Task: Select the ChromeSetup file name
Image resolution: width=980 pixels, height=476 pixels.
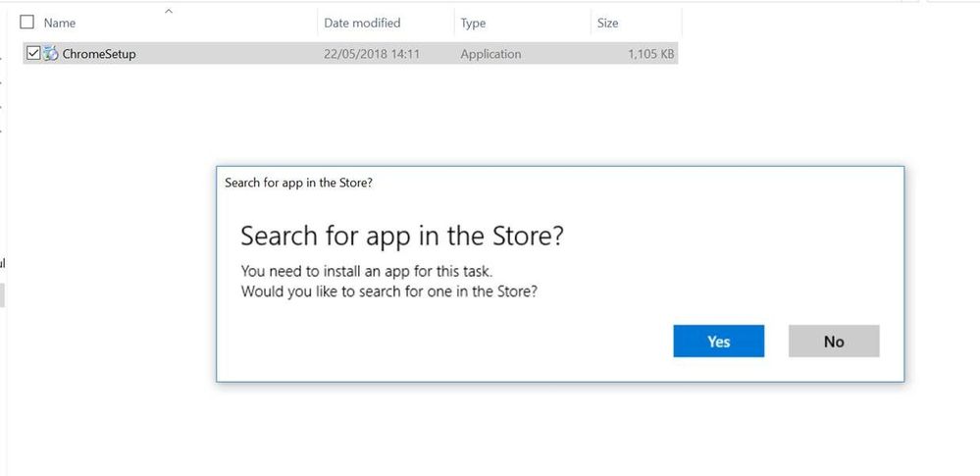Action: [x=99, y=54]
